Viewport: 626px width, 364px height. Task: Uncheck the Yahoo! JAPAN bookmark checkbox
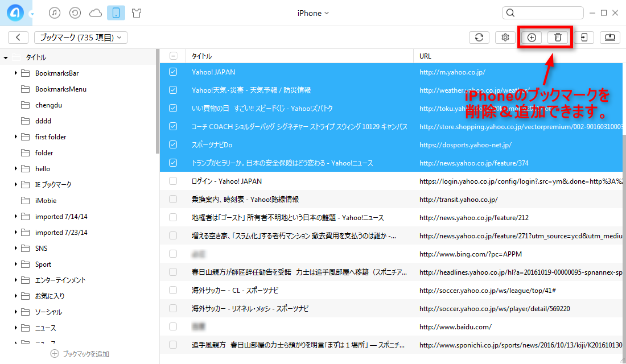[173, 72]
